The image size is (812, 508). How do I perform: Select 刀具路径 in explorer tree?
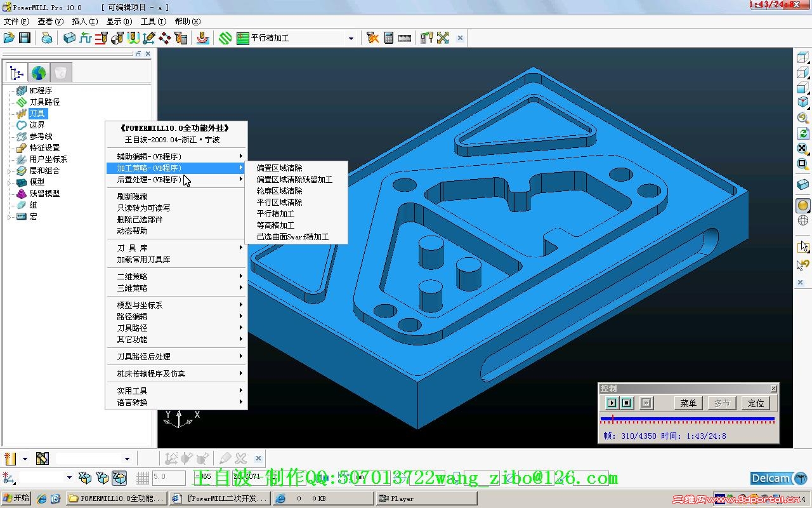click(44, 102)
